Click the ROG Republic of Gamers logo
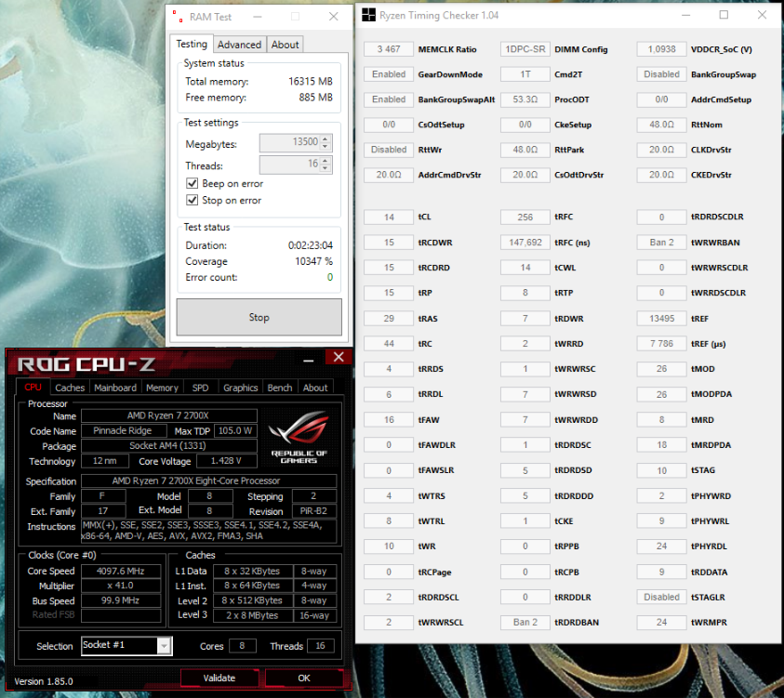This screenshot has height=698, width=784. (299, 437)
